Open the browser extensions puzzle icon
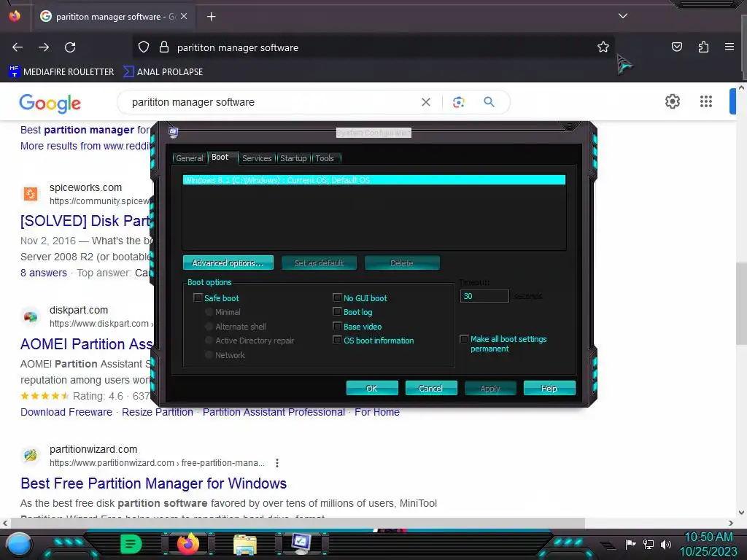 tap(703, 47)
